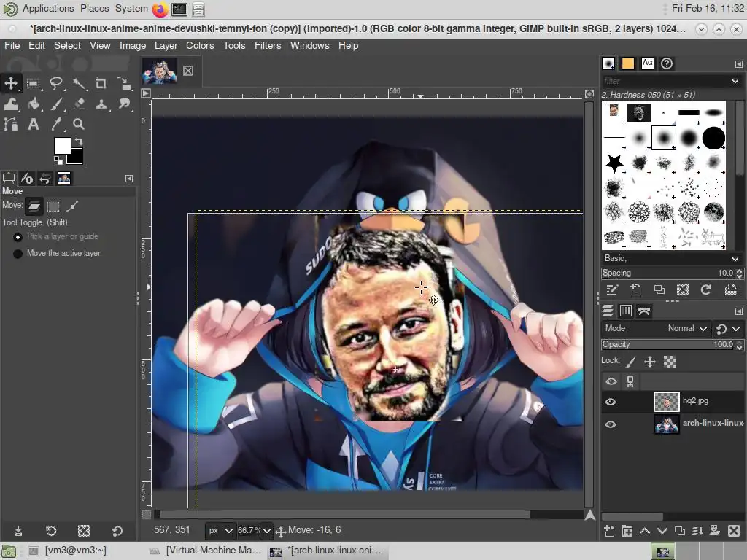Click the white foreground color swatch

62,146
